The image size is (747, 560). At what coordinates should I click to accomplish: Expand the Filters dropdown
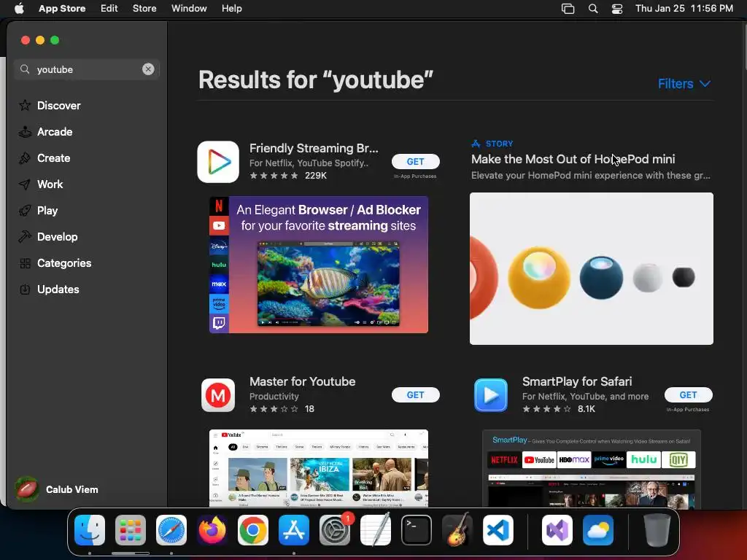point(684,84)
